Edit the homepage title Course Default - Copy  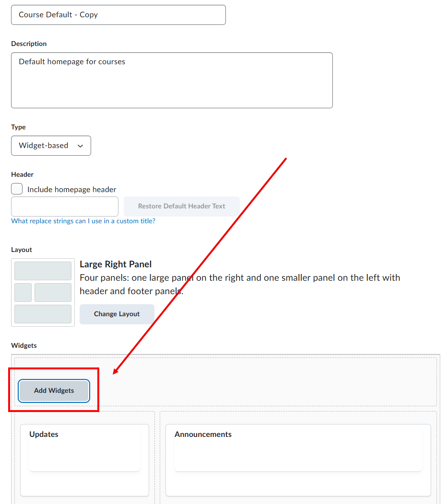118,15
